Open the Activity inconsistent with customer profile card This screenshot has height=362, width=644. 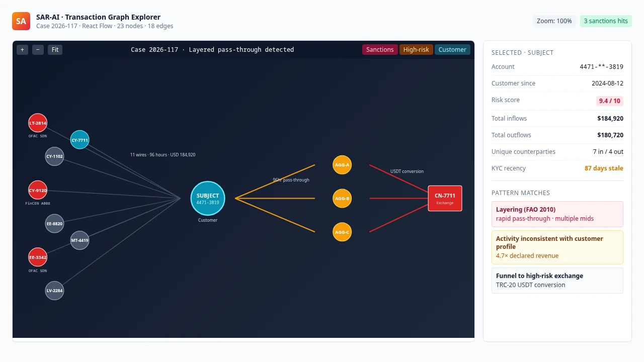click(557, 247)
